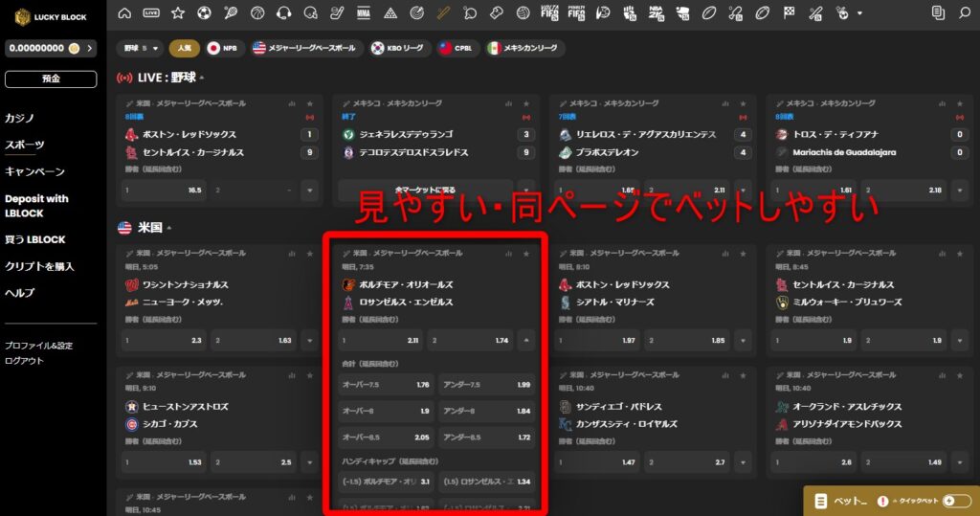Favorite the San Diego vs Kansas City match
This screenshot has height=516, width=980.
pyautogui.click(x=743, y=375)
